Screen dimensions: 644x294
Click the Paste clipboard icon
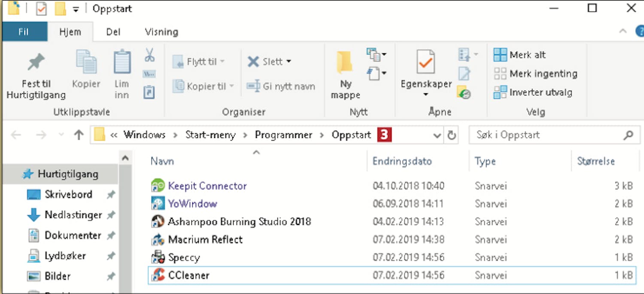122,62
